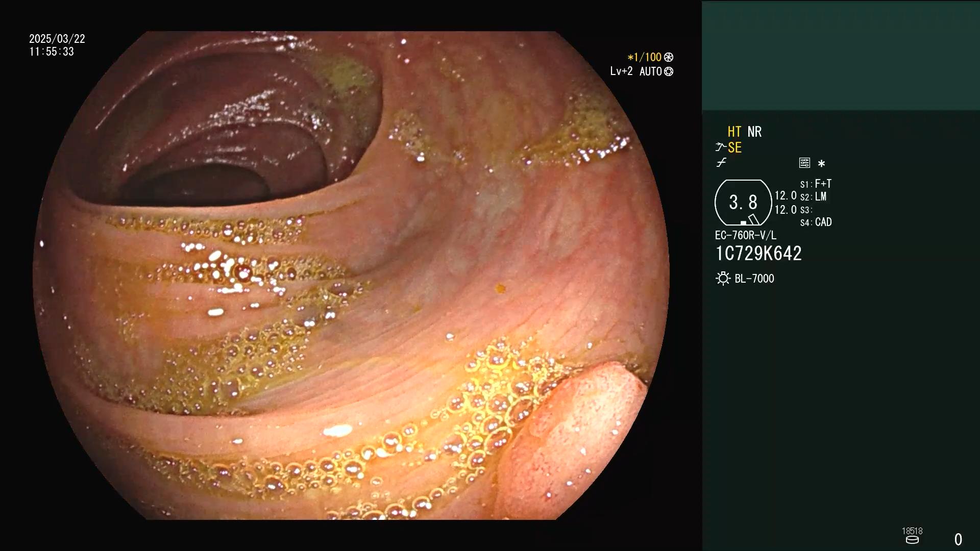
Task: Click the S2: LM switch assignment
Action: point(813,197)
